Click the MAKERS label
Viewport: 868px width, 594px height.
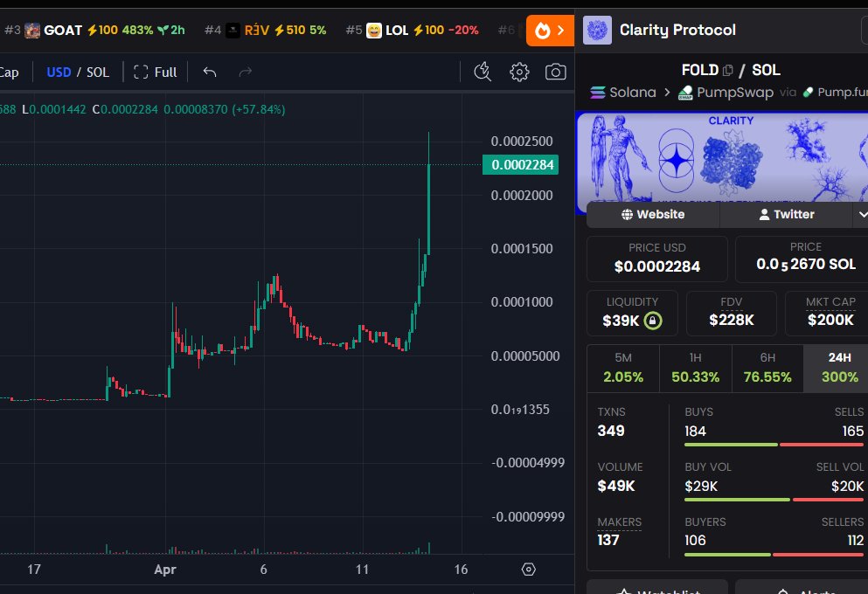(620, 522)
